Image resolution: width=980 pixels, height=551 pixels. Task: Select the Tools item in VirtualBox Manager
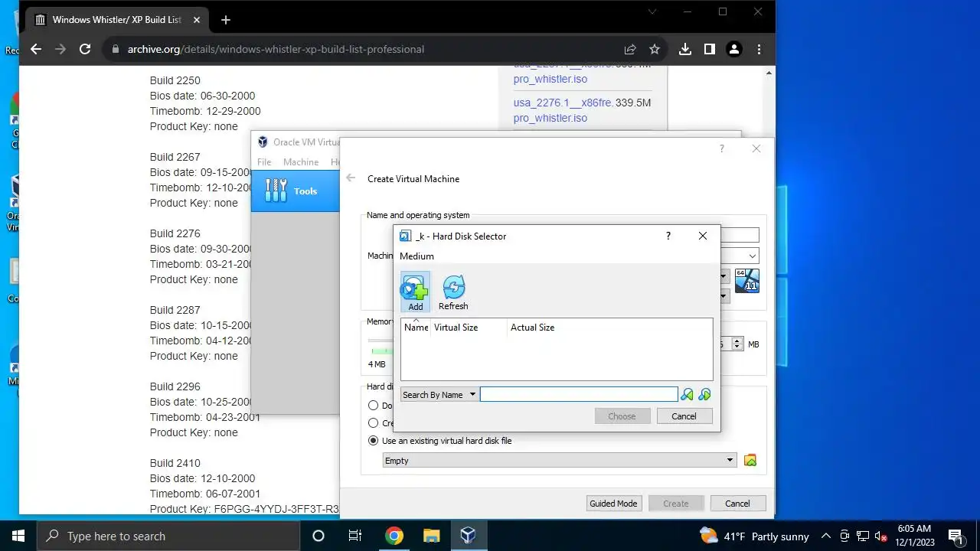295,191
